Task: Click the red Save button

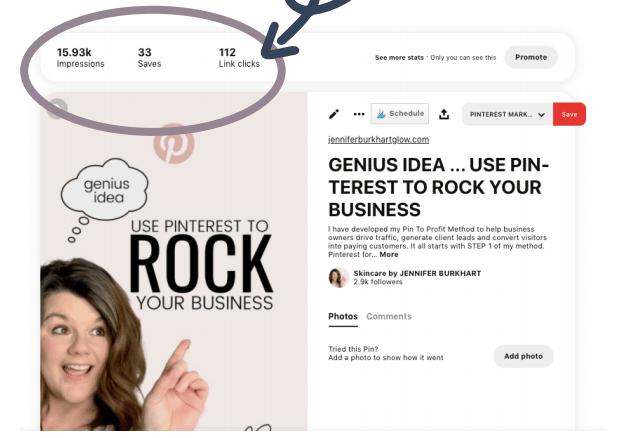Action: 569,115
